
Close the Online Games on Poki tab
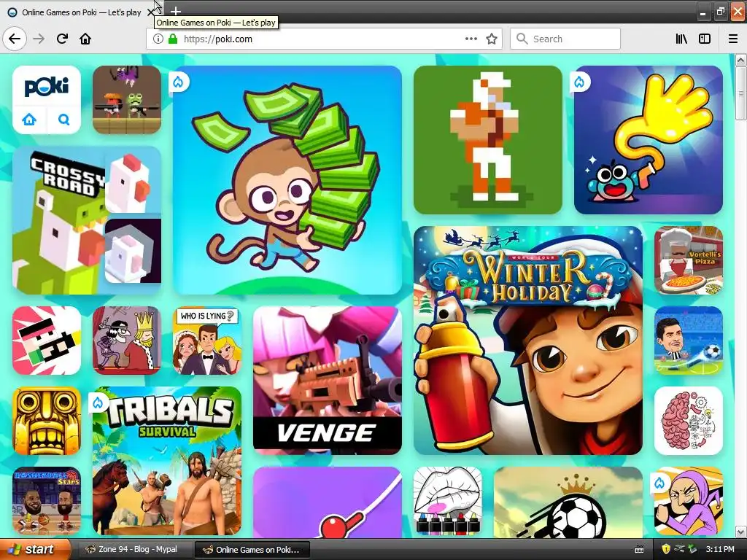click(150, 12)
